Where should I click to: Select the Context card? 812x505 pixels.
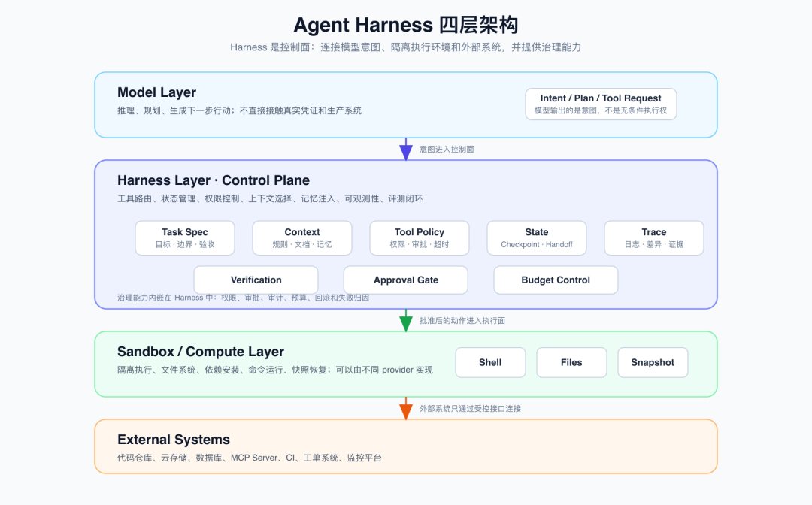[302, 238]
